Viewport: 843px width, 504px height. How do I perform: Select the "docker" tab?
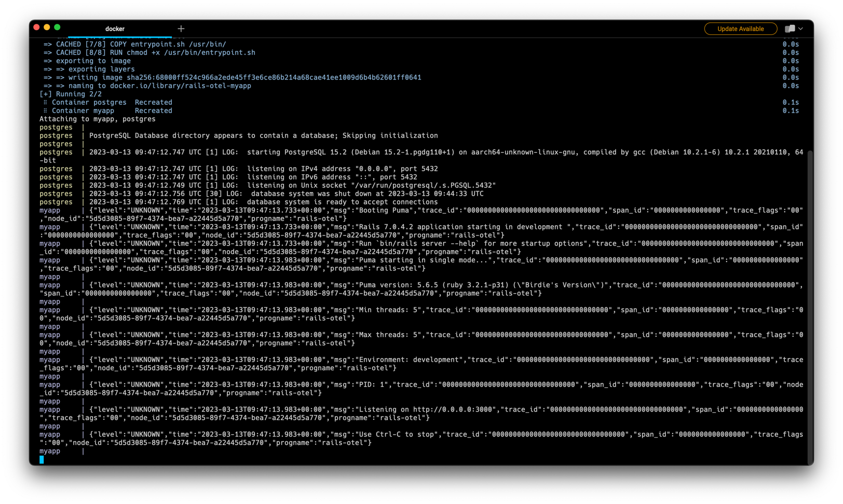[115, 29]
